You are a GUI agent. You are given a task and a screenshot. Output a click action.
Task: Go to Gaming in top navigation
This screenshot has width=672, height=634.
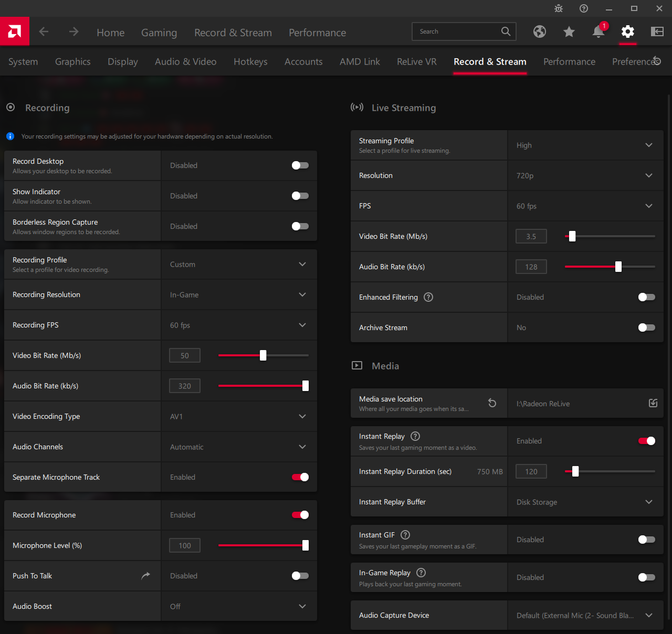point(159,33)
